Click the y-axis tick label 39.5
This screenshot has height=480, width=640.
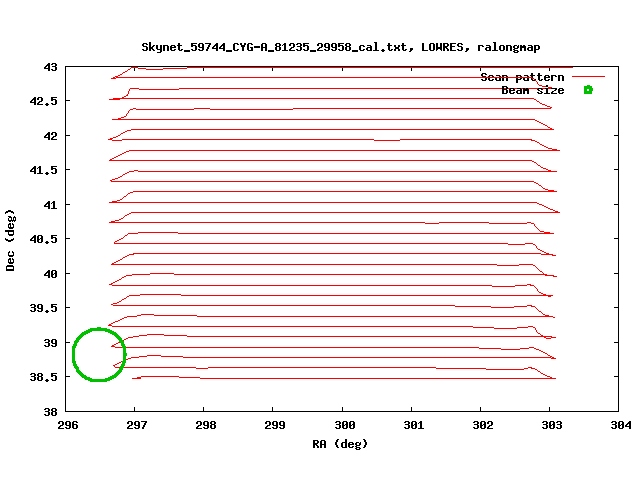pyautogui.click(x=44, y=308)
